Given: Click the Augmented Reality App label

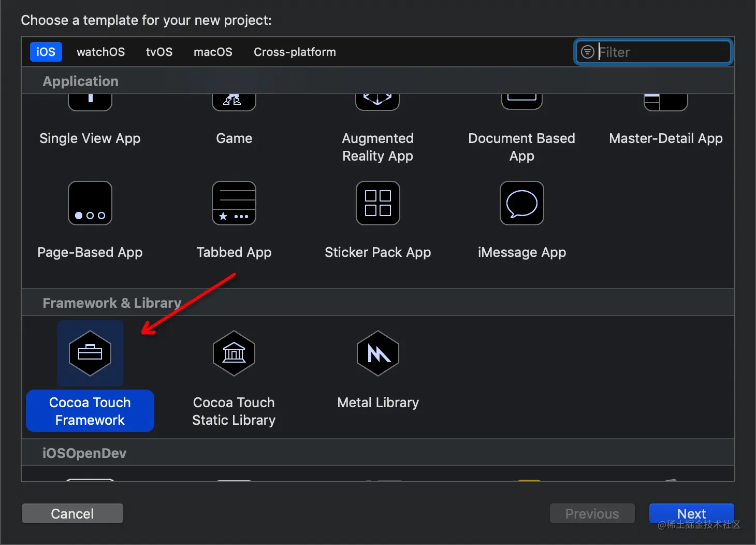Looking at the screenshot, I should (x=378, y=147).
